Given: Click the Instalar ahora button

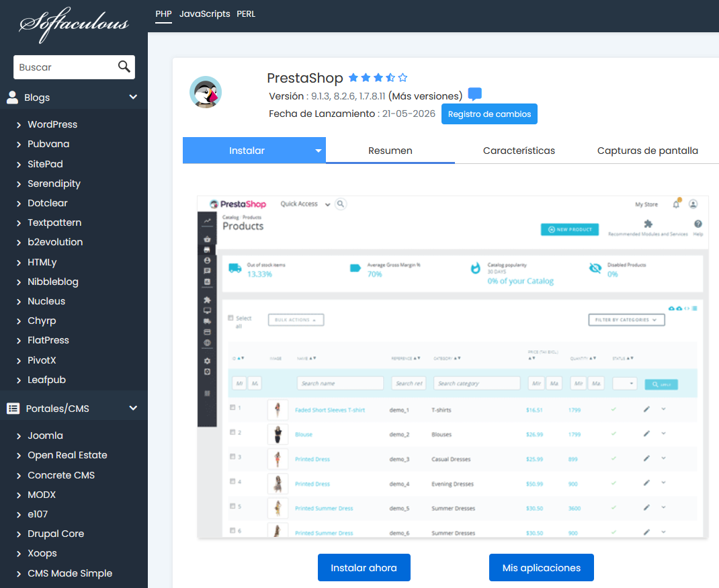Looking at the screenshot, I should (x=364, y=567).
